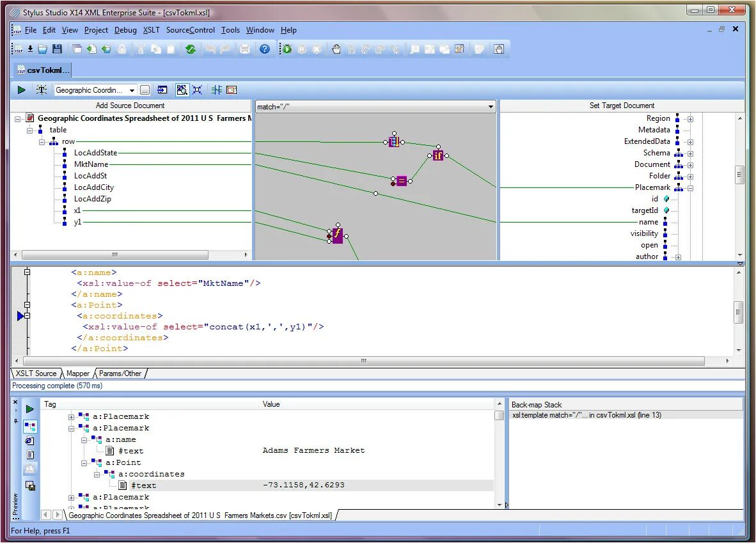Screen dimensions: 756x543
Task: Click the Save floppy disk icon
Action: [58, 49]
